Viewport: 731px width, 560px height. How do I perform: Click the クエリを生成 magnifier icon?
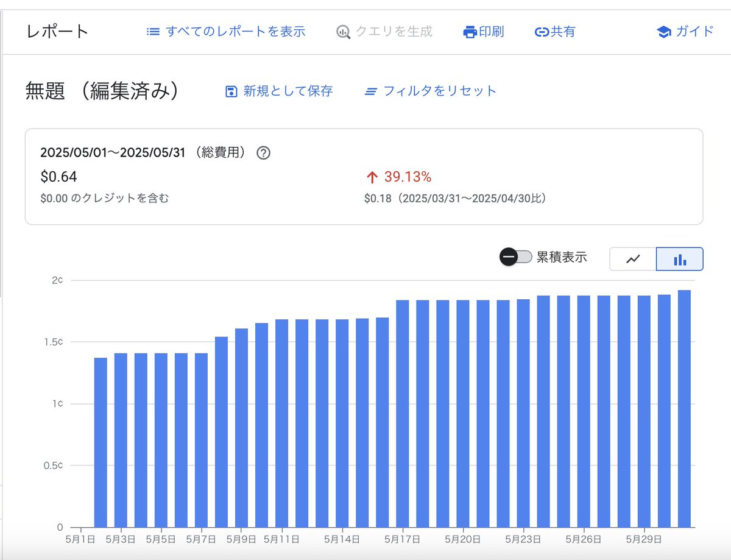pyautogui.click(x=344, y=32)
